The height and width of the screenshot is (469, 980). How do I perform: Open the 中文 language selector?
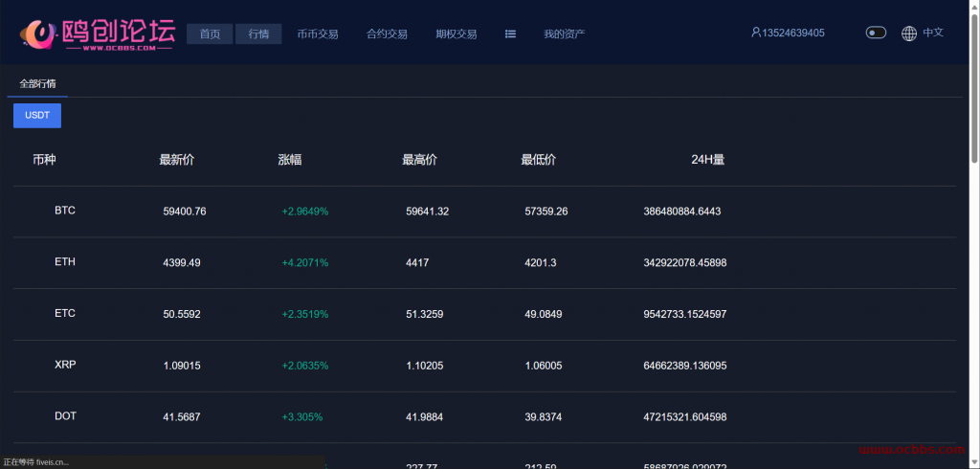tap(933, 33)
